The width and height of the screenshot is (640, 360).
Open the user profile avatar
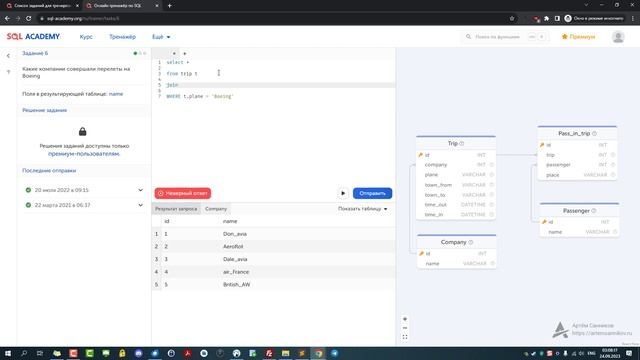coord(618,37)
